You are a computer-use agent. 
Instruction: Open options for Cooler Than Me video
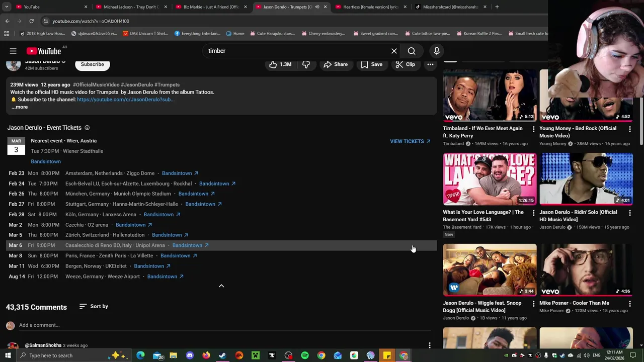point(630,304)
